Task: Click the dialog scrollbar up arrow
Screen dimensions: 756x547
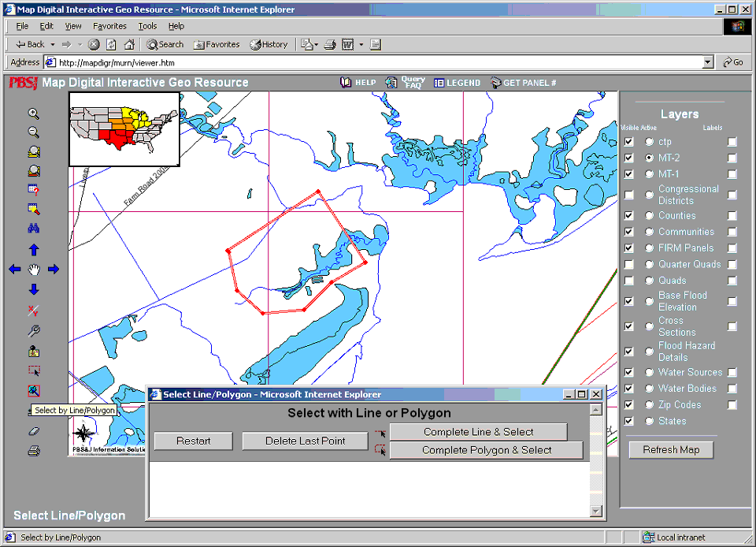Action: [596, 410]
